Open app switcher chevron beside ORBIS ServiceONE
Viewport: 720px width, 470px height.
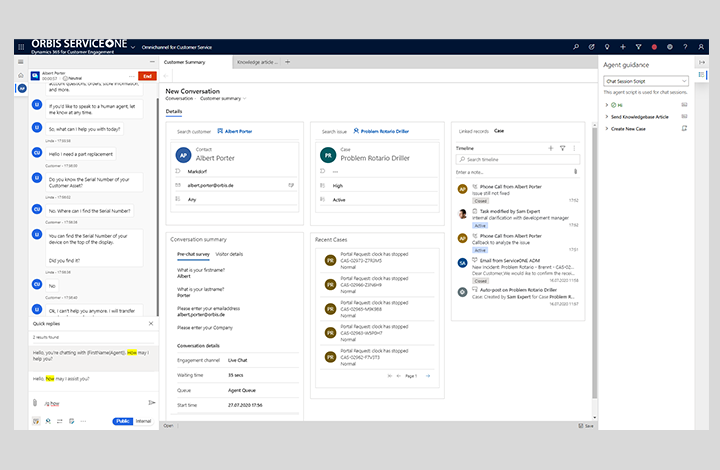133,47
